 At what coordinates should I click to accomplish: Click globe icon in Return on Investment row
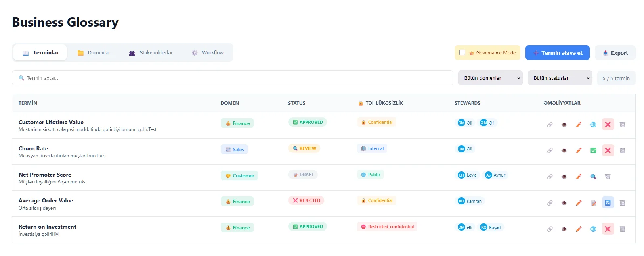point(593,229)
